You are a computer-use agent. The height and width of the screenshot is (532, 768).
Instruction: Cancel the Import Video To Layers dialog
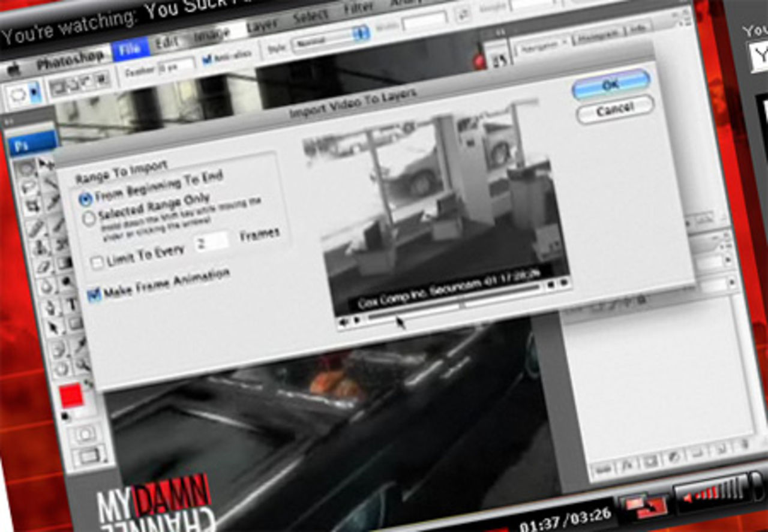pos(614,110)
